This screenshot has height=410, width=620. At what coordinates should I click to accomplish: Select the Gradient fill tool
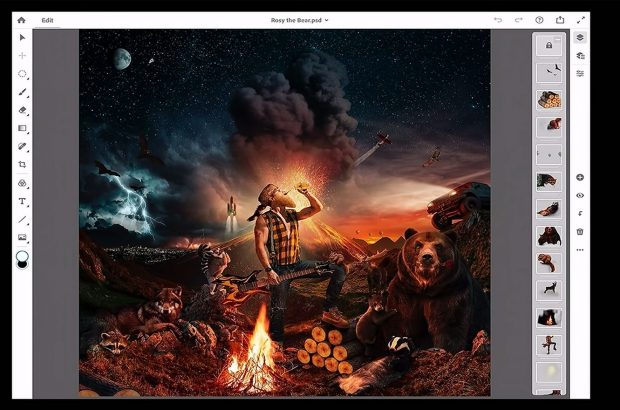(23, 128)
